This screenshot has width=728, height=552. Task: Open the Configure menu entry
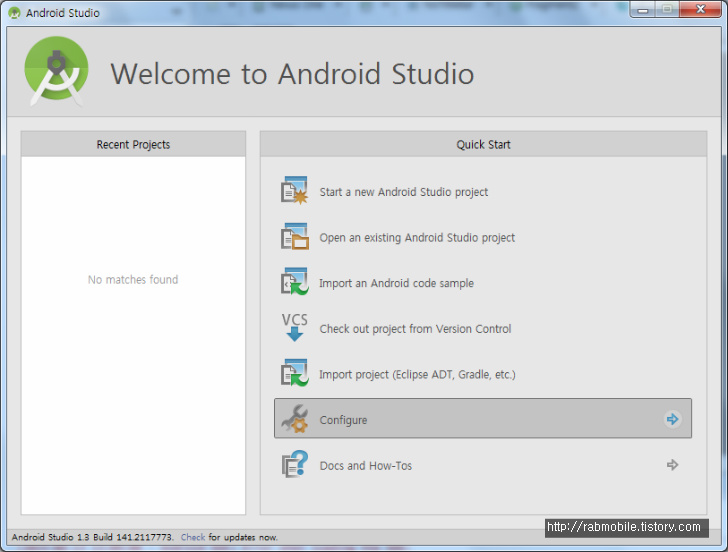[x=483, y=418]
